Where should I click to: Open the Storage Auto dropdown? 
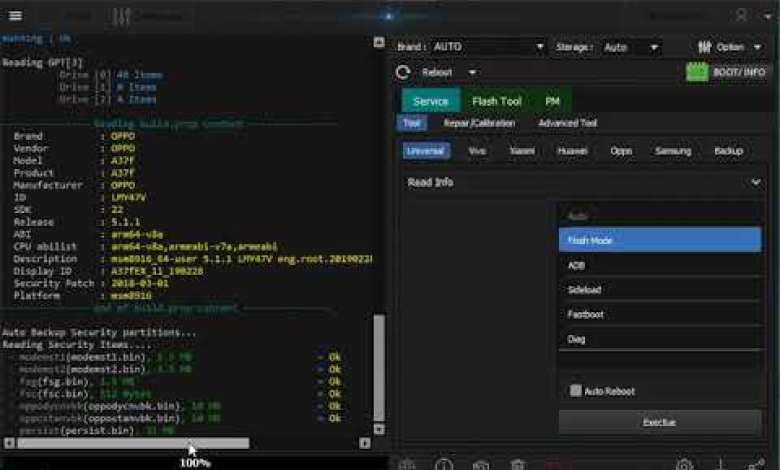pyautogui.click(x=632, y=47)
